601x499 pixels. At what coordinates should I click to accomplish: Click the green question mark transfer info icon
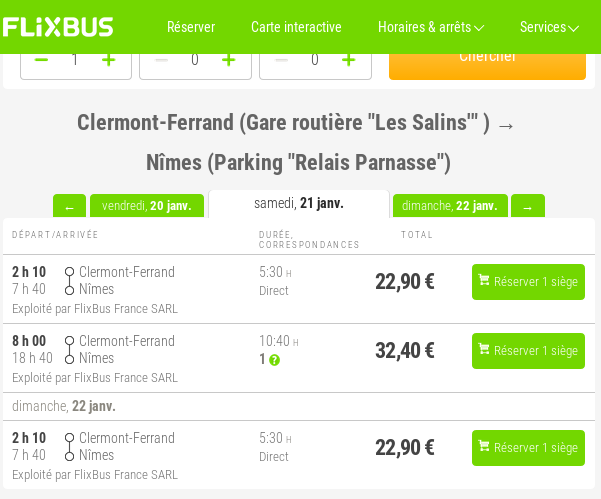click(274, 360)
